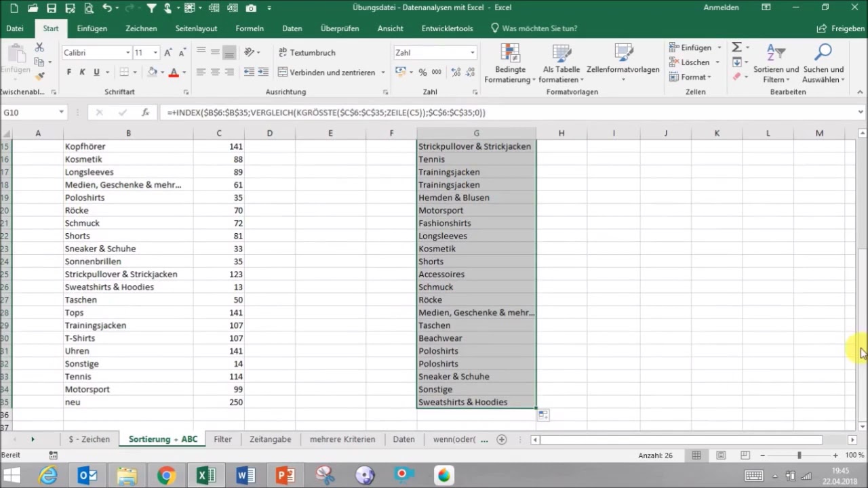Switch to the Einfügen ribbon tab

click(x=92, y=28)
